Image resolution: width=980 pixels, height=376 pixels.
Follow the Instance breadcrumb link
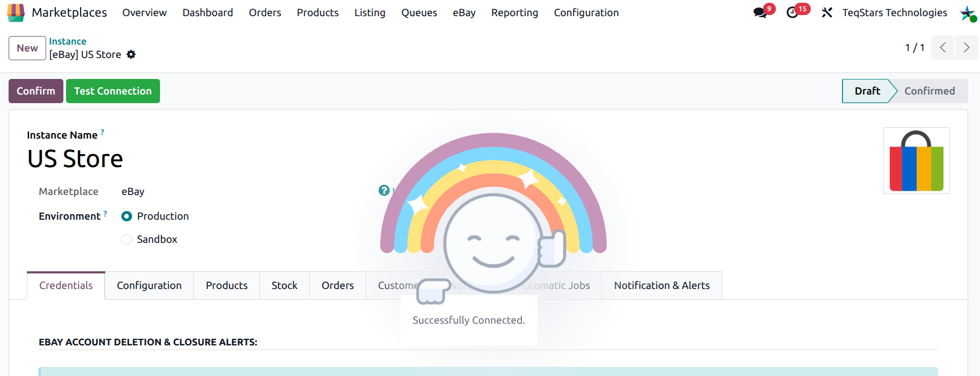[x=68, y=41]
